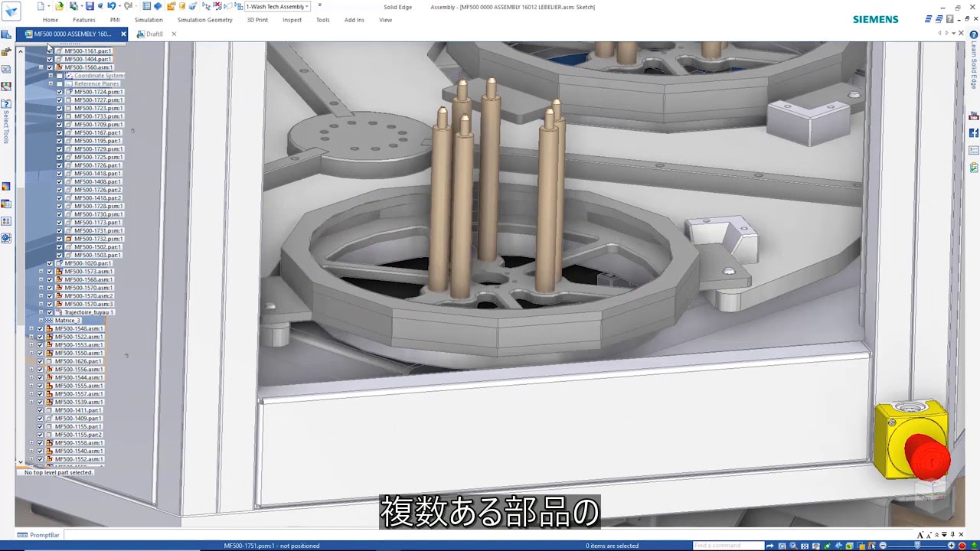Screen dimensions: 980x551
Task: Click command finder arrow button
Action: click(x=770, y=546)
